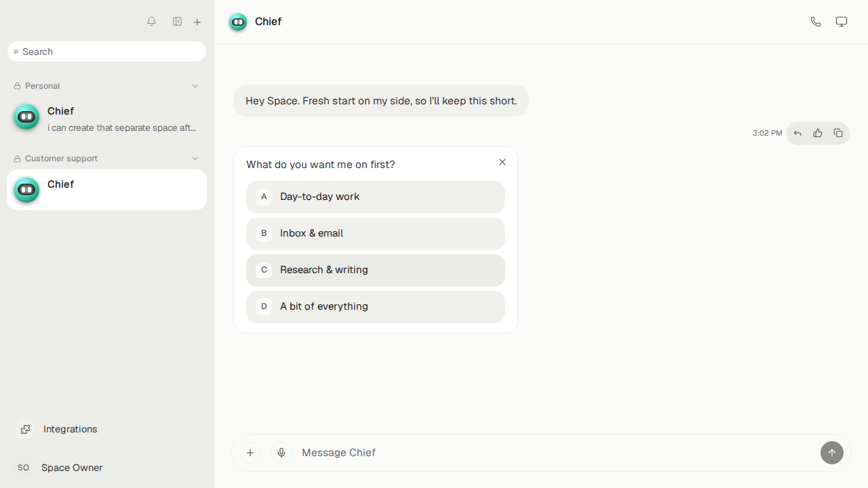The width and height of the screenshot is (868, 488).
Task: Choose option D A bit of everything
Action: (x=376, y=307)
